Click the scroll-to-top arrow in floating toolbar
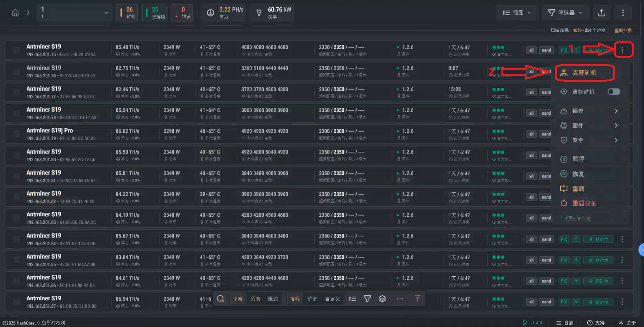 click(x=417, y=299)
